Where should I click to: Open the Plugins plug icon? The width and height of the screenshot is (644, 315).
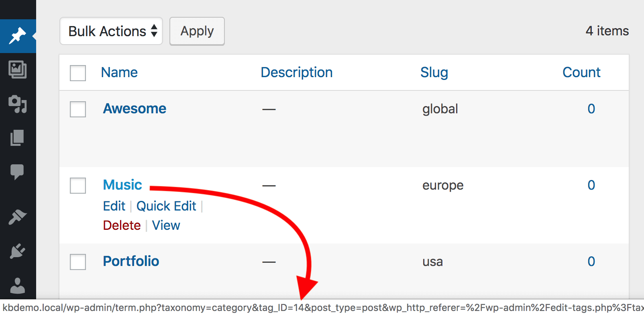[x=18, y=252]
